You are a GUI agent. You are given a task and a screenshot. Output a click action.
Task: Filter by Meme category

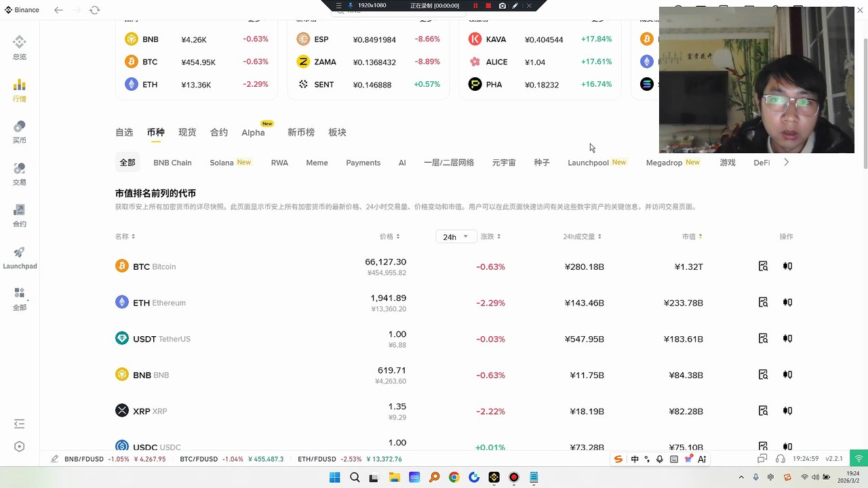(317, 163)
